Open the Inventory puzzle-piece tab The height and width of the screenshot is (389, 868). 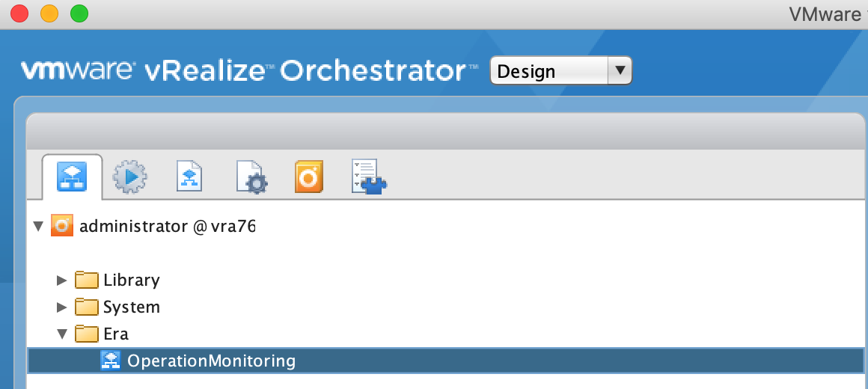click(369, 177)
